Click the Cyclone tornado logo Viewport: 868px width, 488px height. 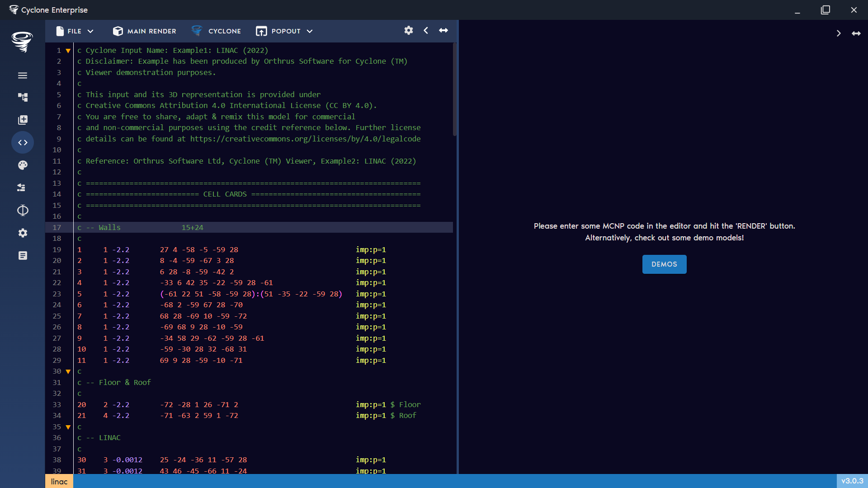pos(22,42)
